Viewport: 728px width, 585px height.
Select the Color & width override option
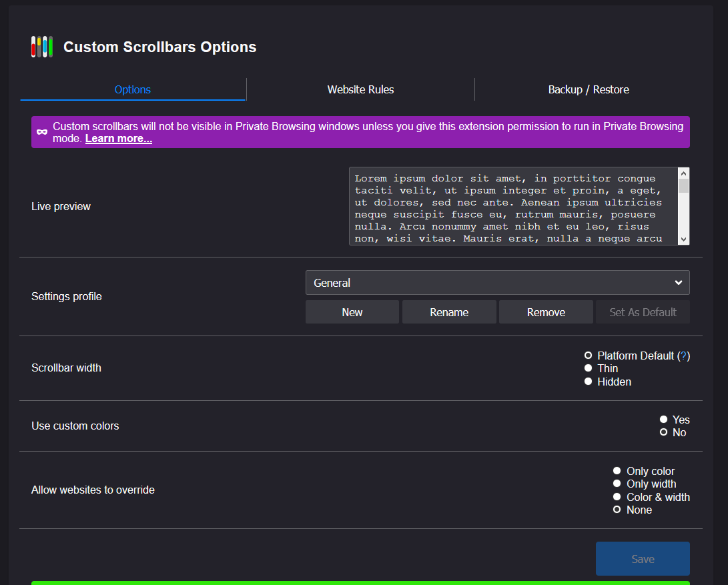tap(617, 496)
